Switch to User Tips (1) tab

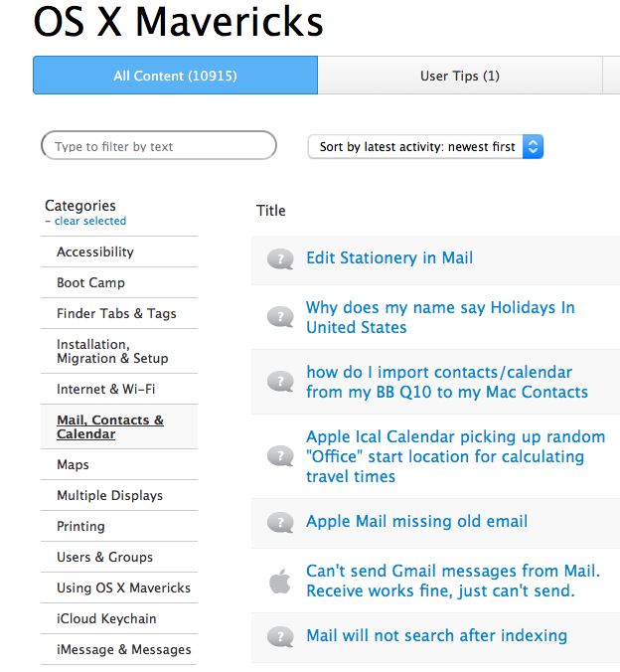460,76
